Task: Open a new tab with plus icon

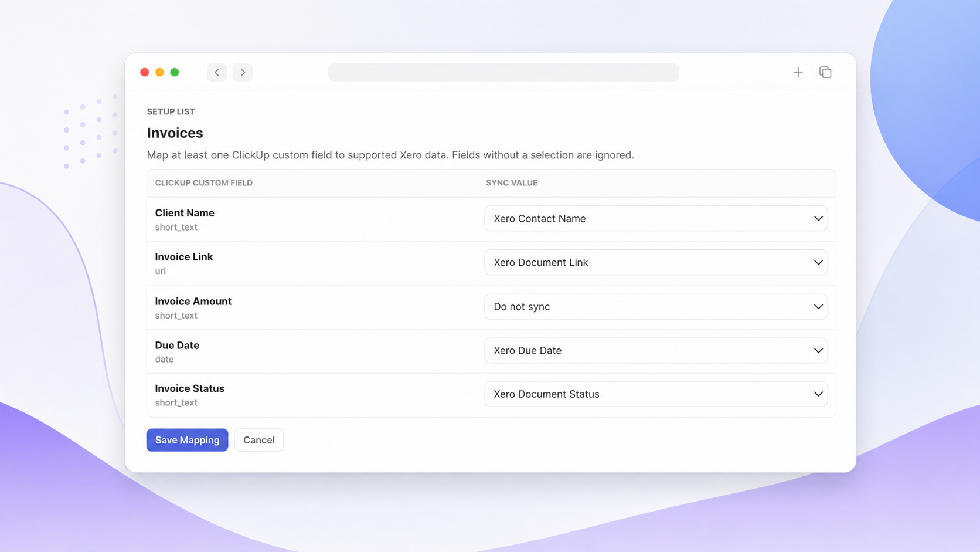Action: [798, 72]
